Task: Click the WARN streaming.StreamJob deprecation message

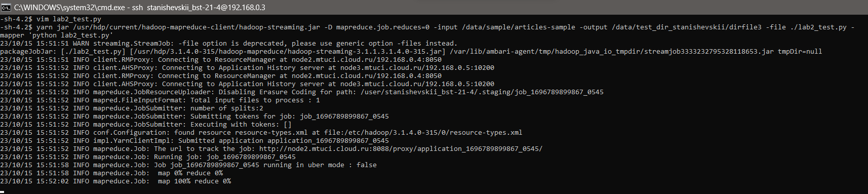Action: click(265, 44)
